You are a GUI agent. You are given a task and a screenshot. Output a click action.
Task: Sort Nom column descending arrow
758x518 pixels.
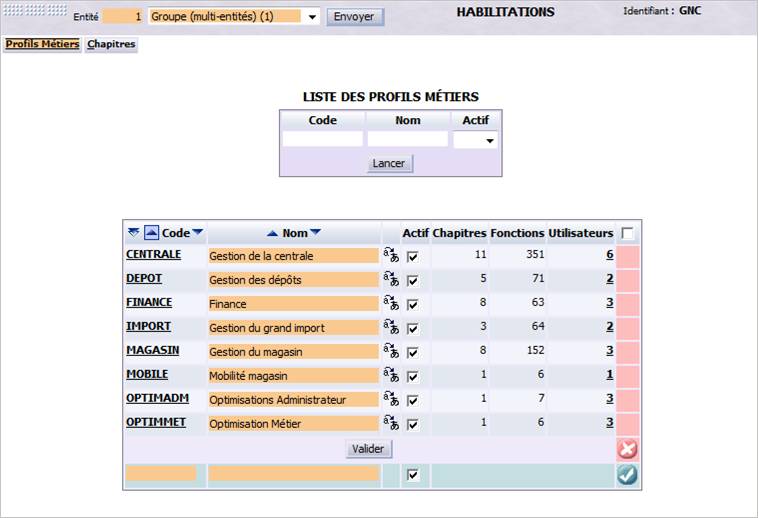point(316,232)
